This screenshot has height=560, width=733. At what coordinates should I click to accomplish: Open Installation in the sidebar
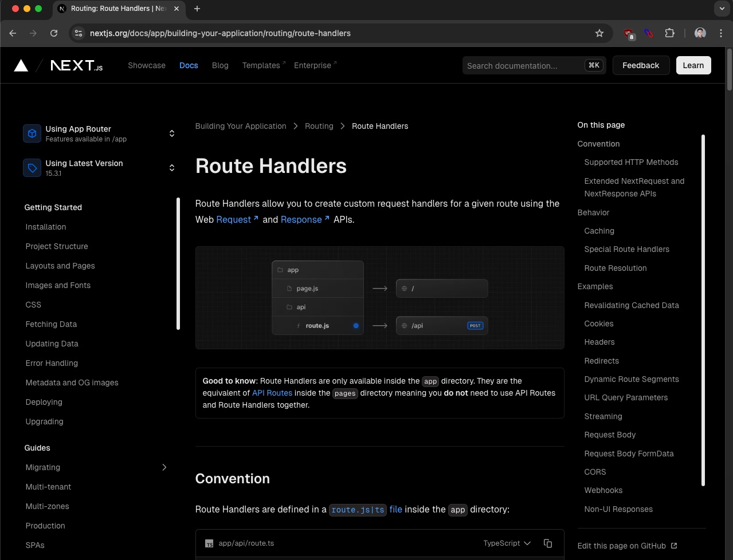(46, 227)
